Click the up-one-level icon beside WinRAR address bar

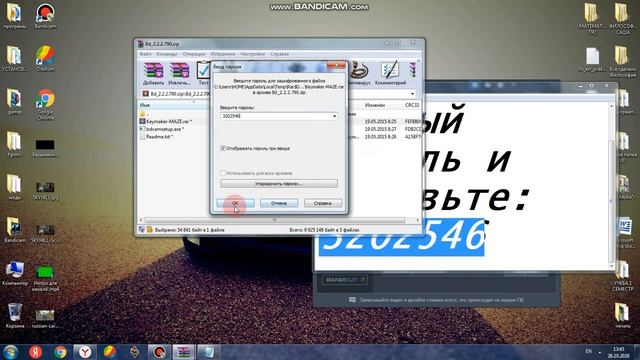coord(145,94)
